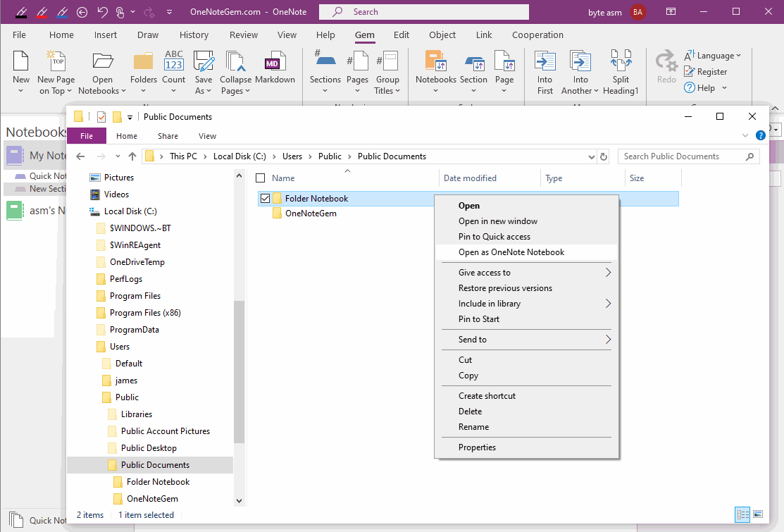Click the byte asm account avatar
The image size is (784, 532).
coord(637,12)
